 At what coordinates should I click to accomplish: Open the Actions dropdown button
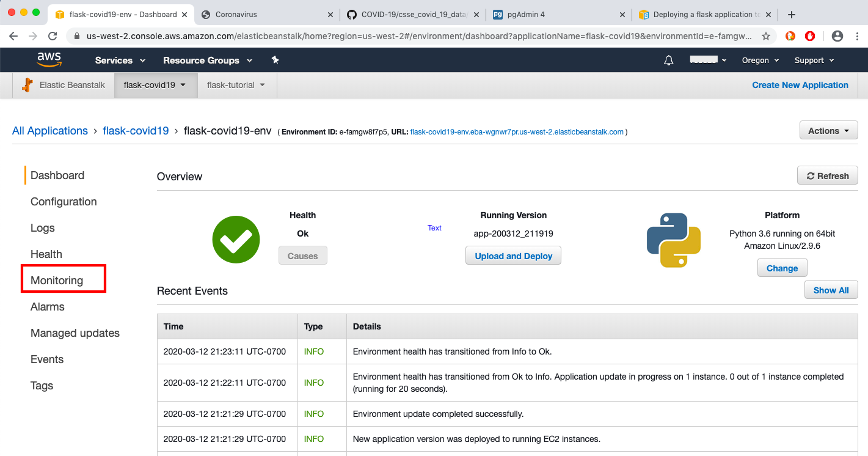pyautogui.click(x=828, y=130)
